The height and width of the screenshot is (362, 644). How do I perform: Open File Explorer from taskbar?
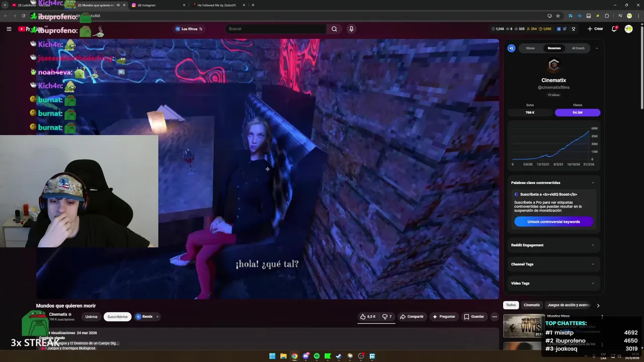283,356
